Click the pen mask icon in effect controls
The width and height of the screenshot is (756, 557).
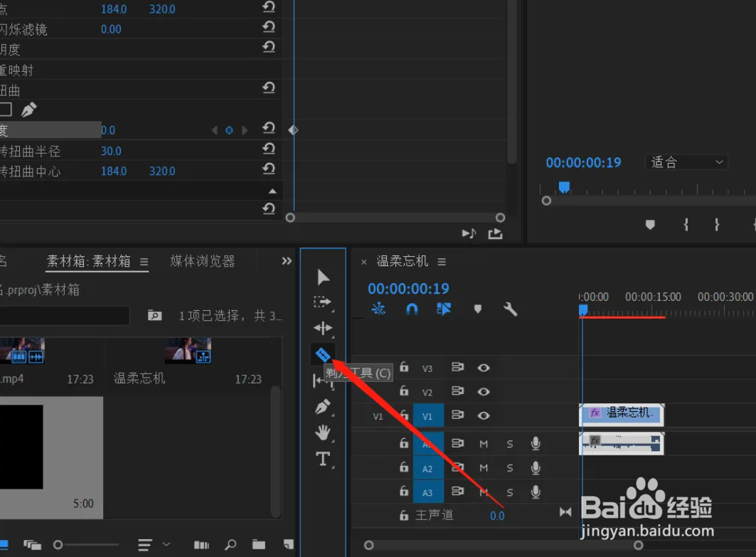(x=28, y=110)
